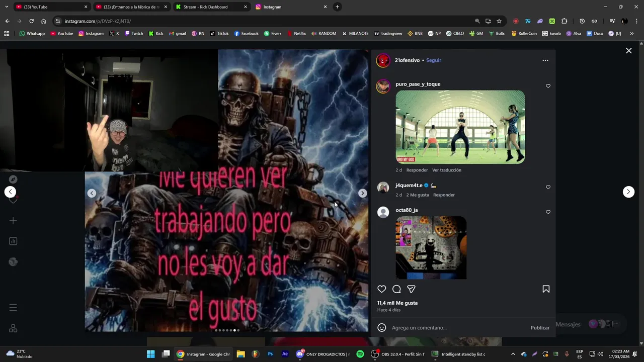
Task: Click the create plus icon in the sidebar
Action: tap(13, 220)
